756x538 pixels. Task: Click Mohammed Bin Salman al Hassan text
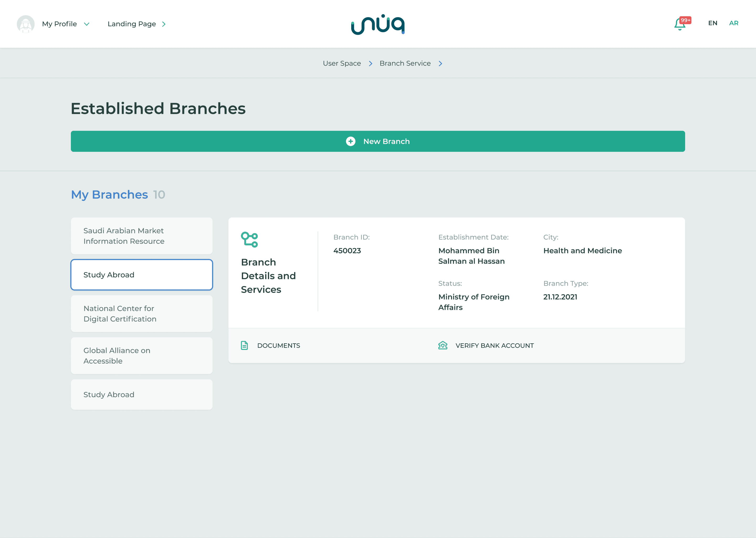pos(471,256)
